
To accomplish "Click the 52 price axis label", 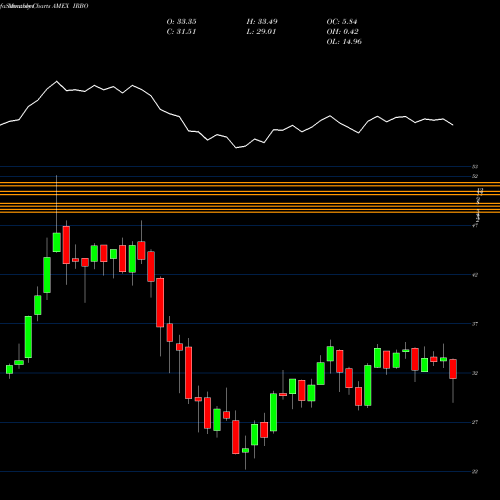I will 475,176.
